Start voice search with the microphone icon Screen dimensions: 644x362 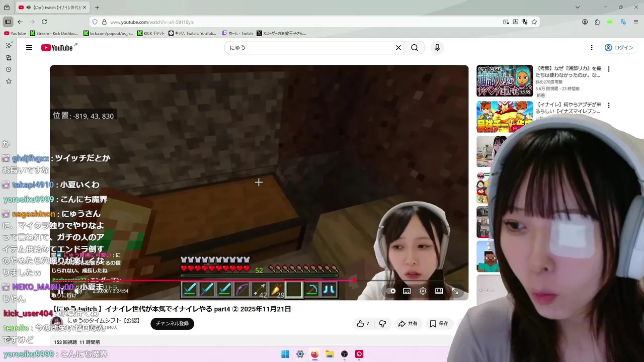437,48
